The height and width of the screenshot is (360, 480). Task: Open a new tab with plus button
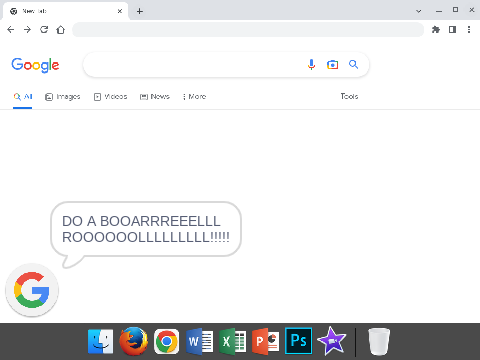[140, 11]
